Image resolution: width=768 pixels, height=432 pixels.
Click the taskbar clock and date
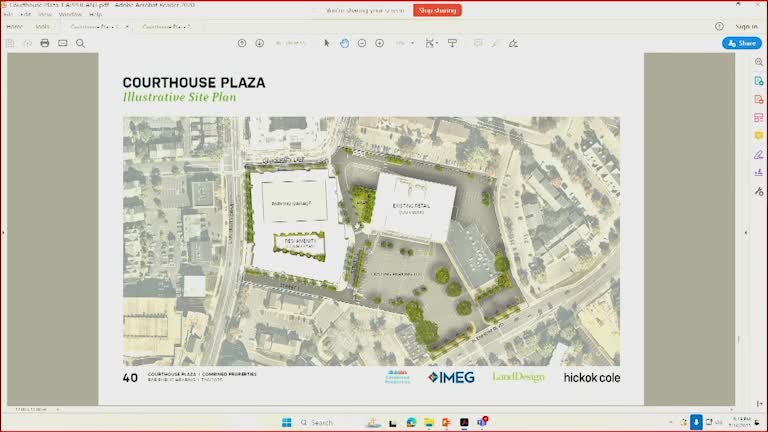[x=740, y=422]
